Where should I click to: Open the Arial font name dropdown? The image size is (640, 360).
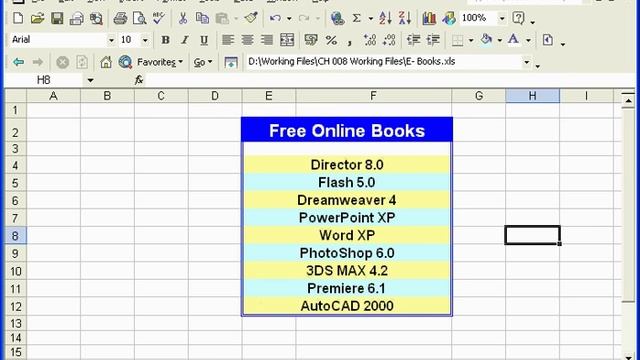click(111, 40)
